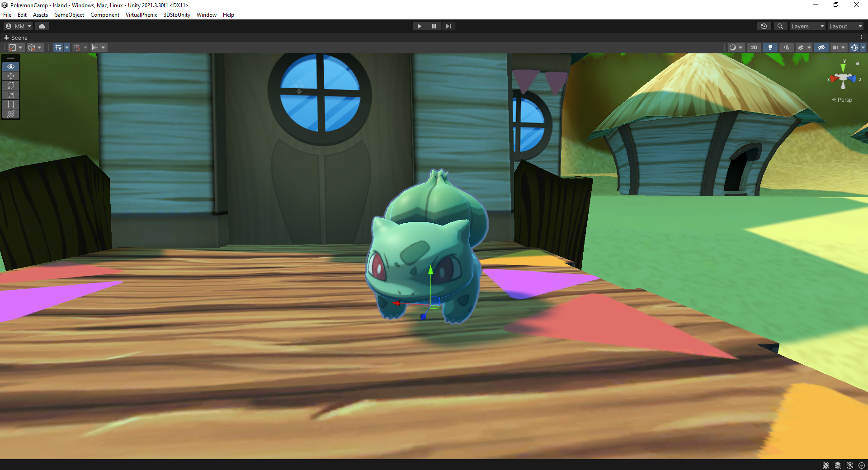The height and width of the screenshot is (470, 868).
Task: Open the Help menu
Action: click(228, 15)
